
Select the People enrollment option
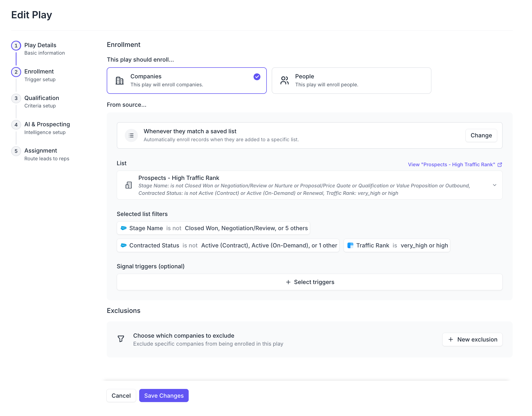click(x=351, y=80)
